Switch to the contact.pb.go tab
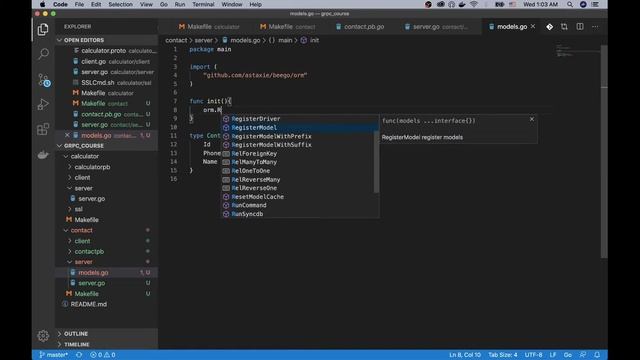Image resolution: width=640 pixels, height=360 pixels. tap(360, 27)
